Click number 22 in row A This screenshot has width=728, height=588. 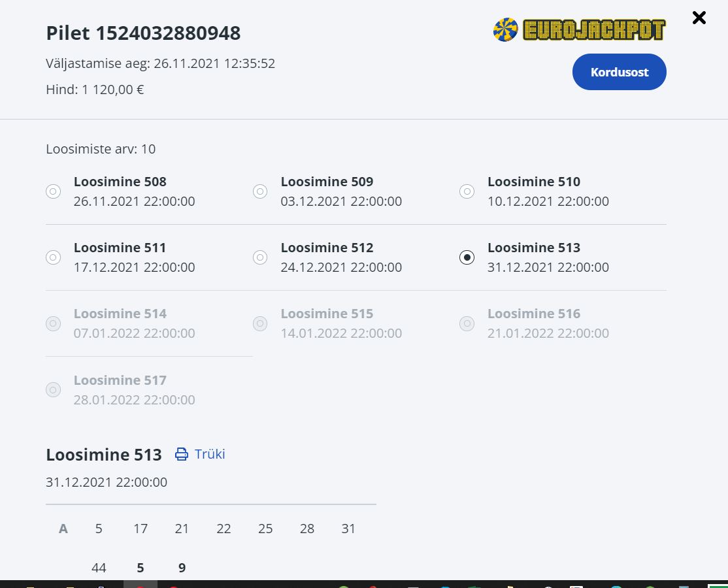point(223,529)
